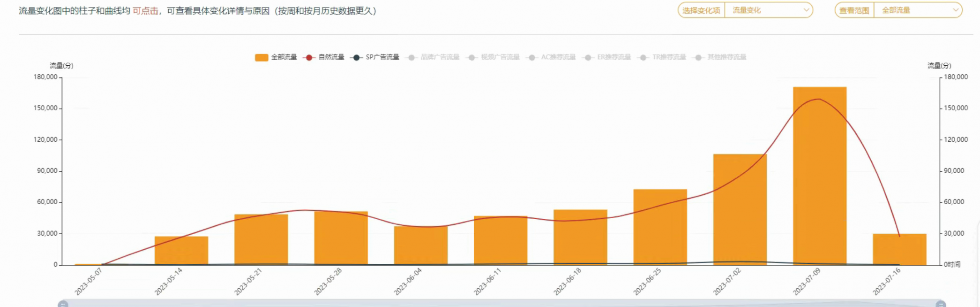The width and height of the screenshot is (980, 307).
Task: Enable the AC推荐流量 legend series
Action: tap(551, 57)
